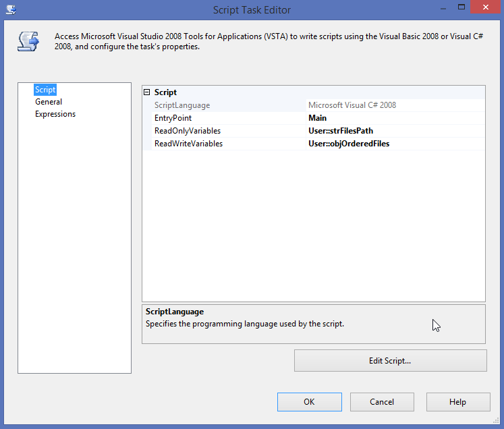Click the EntryPoint value Main

pyautogui.click(x=318, y=118)
